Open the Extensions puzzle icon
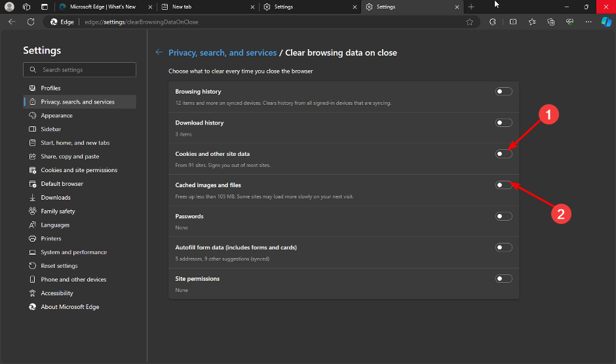The width and height of the screenshot is (616, 364). tap(493, 22)
